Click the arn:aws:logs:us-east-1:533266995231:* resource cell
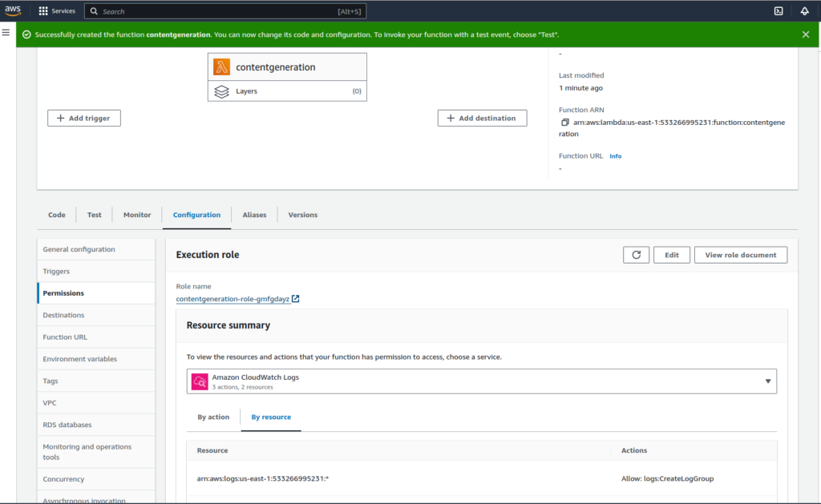 263,478
